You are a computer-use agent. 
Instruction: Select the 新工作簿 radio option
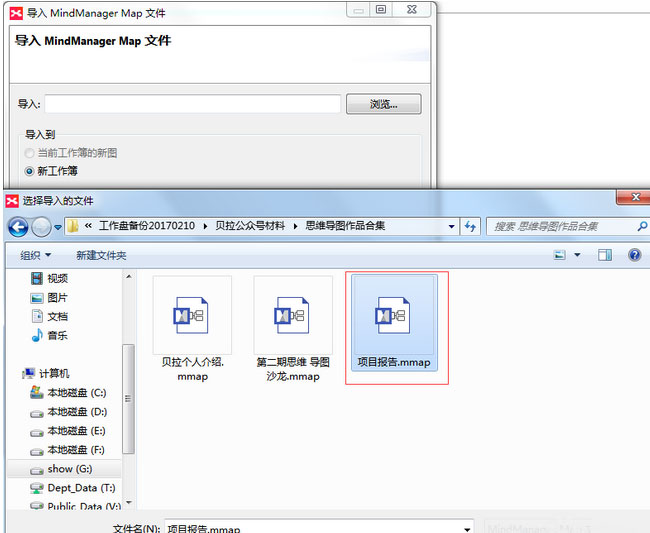point(51,171)
